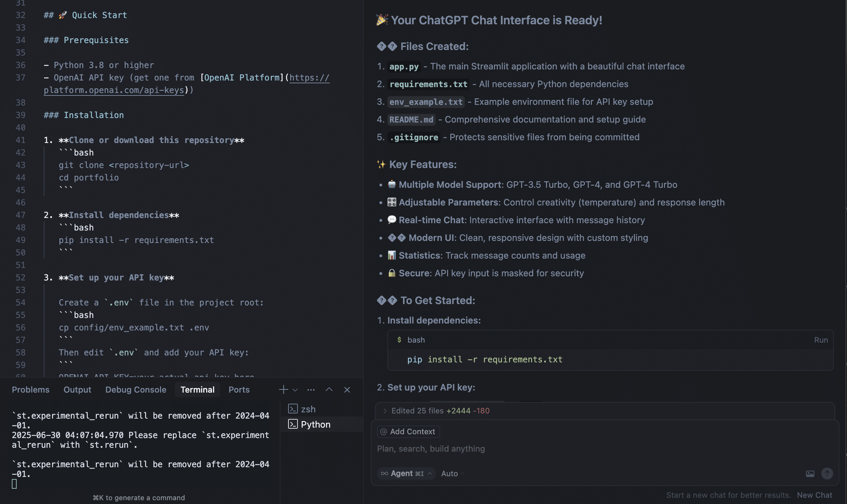Close the bottom terminal panel

(347, 390)
